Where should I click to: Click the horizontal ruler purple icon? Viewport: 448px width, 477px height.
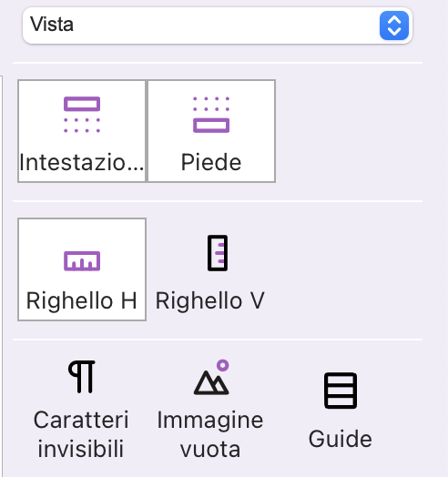coord(82,261)
